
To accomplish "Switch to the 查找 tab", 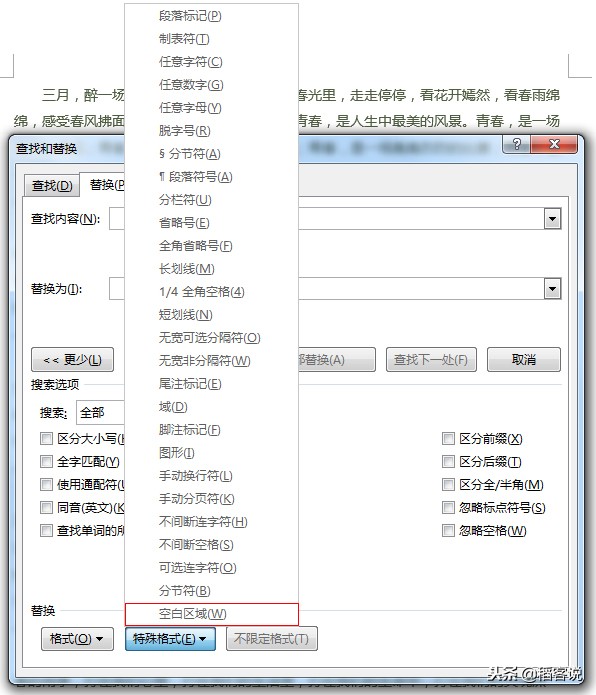I will [x=52, y=186].
